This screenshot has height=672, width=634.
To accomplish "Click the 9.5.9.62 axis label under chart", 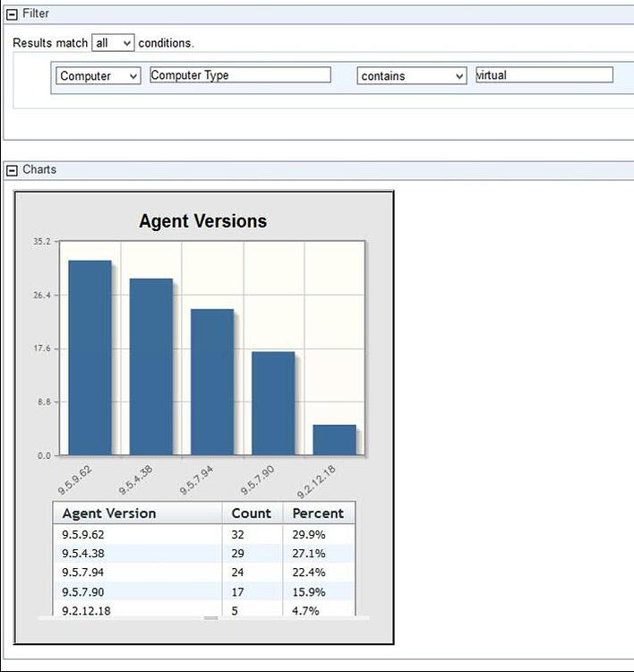I will click(x=75, y=480).
